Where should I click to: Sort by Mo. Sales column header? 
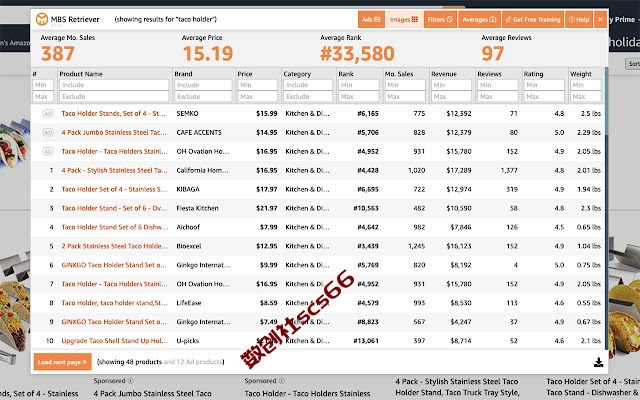pos(399,74)
